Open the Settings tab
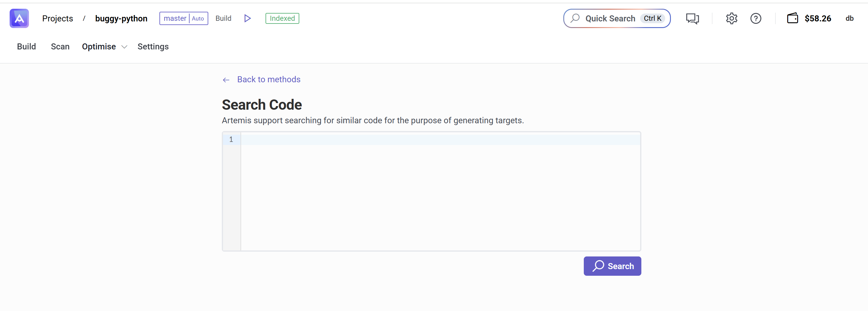This screenshot has width=868, height=311. click(153, 46)
